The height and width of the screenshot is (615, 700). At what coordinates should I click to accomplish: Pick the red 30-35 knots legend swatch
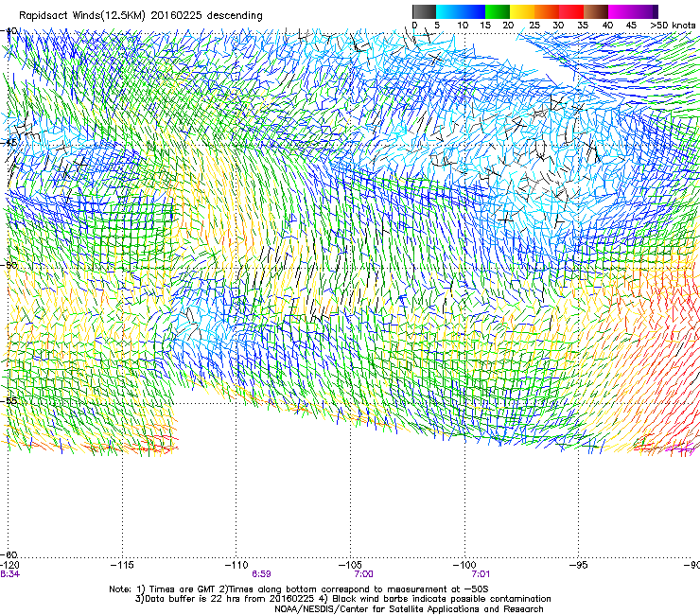(571, 11)
